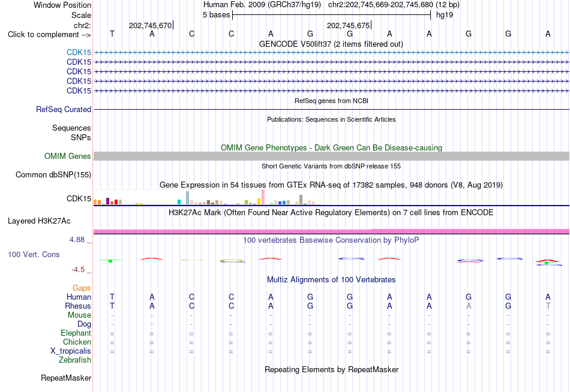This screenshot has width=570, height=392.
Task: Click the CDK15 label beside the GTEx bar chart
Action: click(x=79, y=199)
